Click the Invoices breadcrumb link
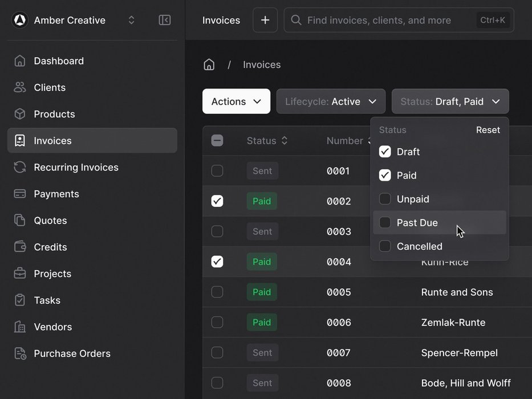The height and width of the screenshot is (399, 532). click(x=262, y=64)
